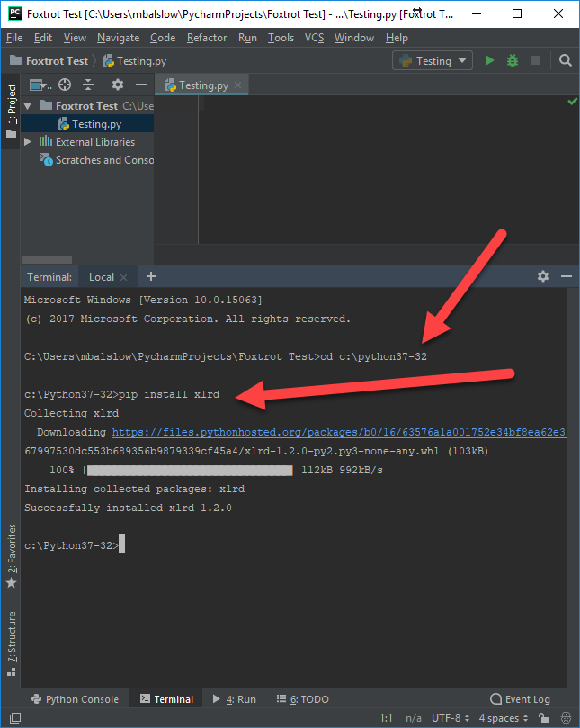Viewport: 580px width, 728px height.
Task: Open the View menu
Action: (75, 38)
